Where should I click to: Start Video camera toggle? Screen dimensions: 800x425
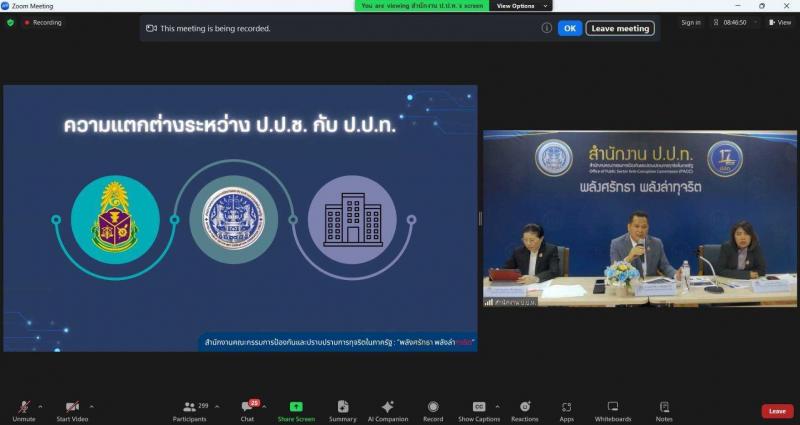tap(72, 411)
